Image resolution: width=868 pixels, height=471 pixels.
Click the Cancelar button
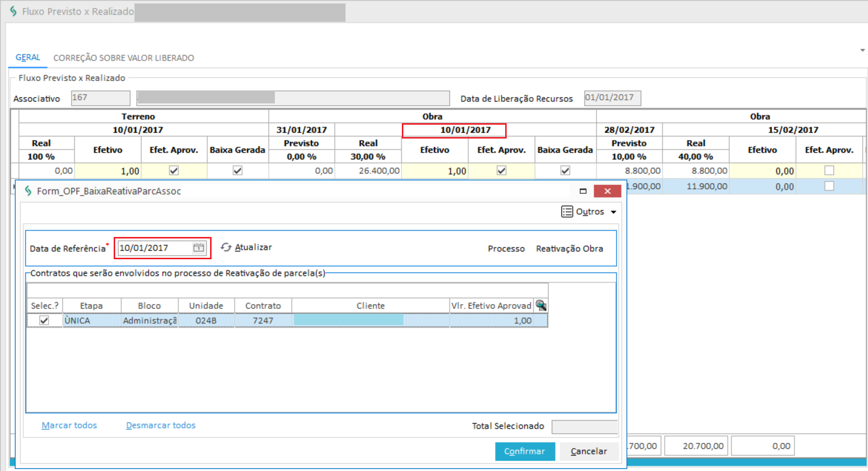pos(588,451)
